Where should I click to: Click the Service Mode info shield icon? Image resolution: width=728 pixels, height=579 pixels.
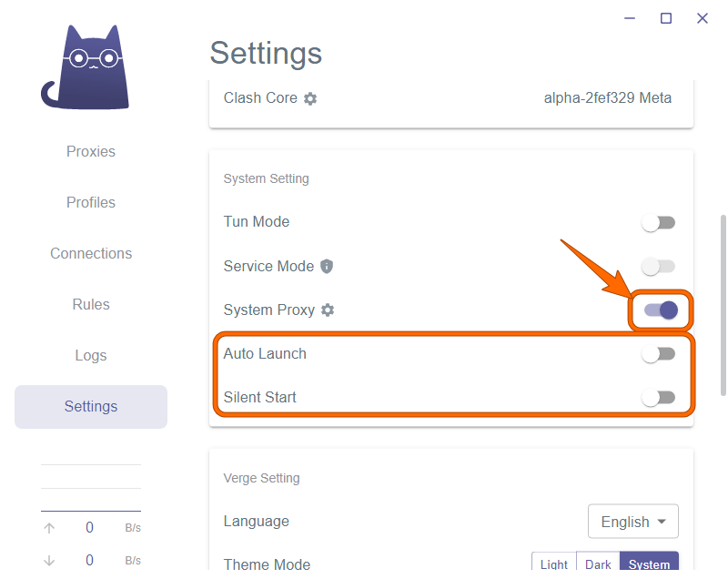point(327,267)
